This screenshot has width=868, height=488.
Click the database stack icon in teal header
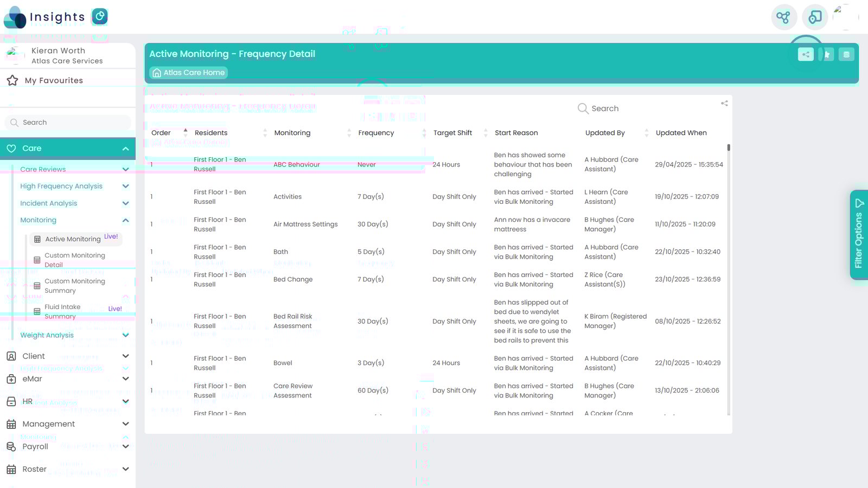tap(846, 54)
